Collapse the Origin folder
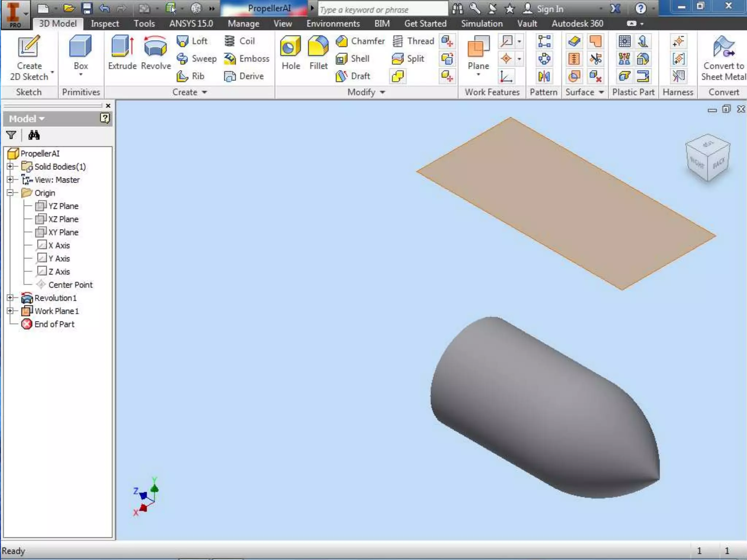Screen dimensions: 747x560 coord(10,193)
